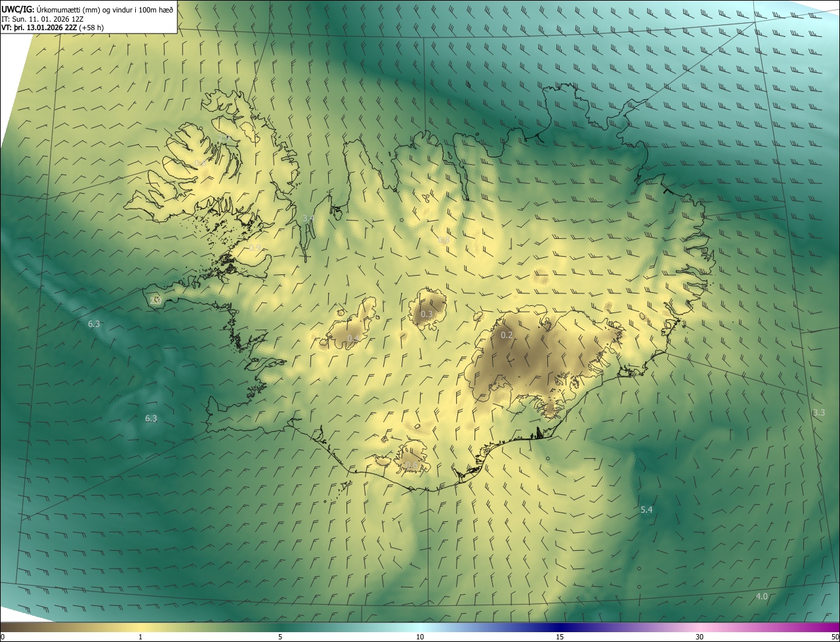Click the title "UWC/IG: Úrkomumætti (mm) og vindur í 100m hæð"
Viewport: 840px width, 642px height.
87,9
